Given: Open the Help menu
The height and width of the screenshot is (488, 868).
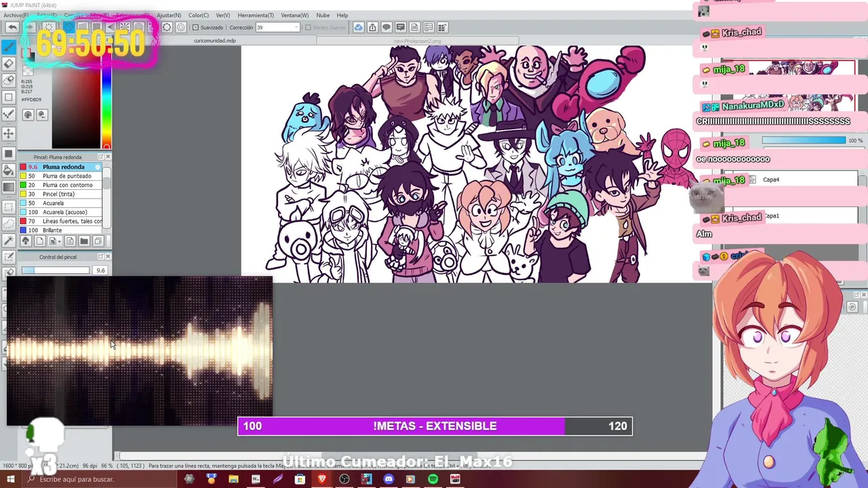Looking at the screenshot, I should pyautogui.click(x=342, y=15).
